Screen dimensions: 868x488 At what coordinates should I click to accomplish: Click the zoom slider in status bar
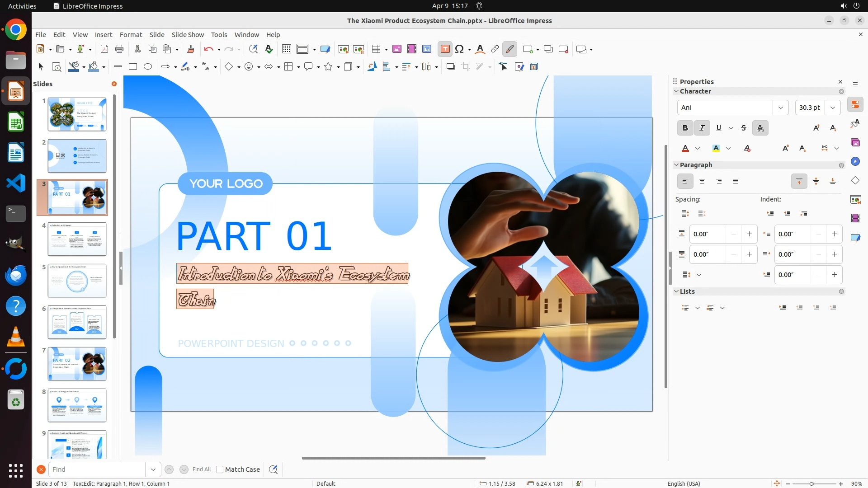coord(811,484)
